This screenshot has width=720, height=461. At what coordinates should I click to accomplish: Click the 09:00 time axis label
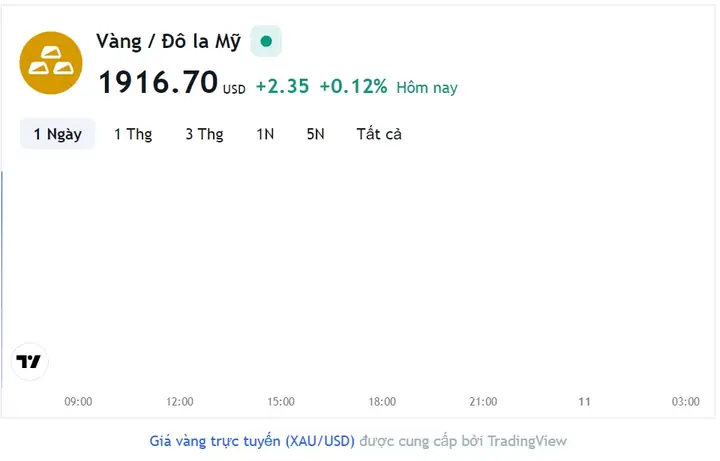point(78,402)
